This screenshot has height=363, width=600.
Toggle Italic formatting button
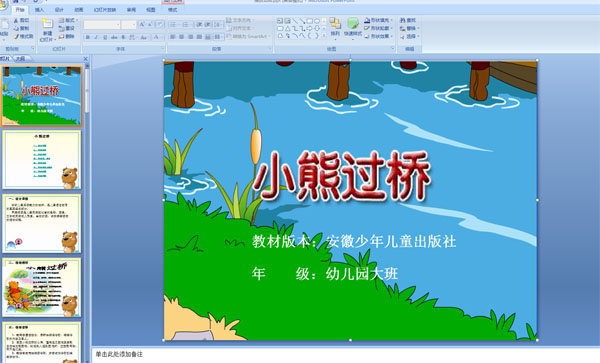click(x=96, y=37)
